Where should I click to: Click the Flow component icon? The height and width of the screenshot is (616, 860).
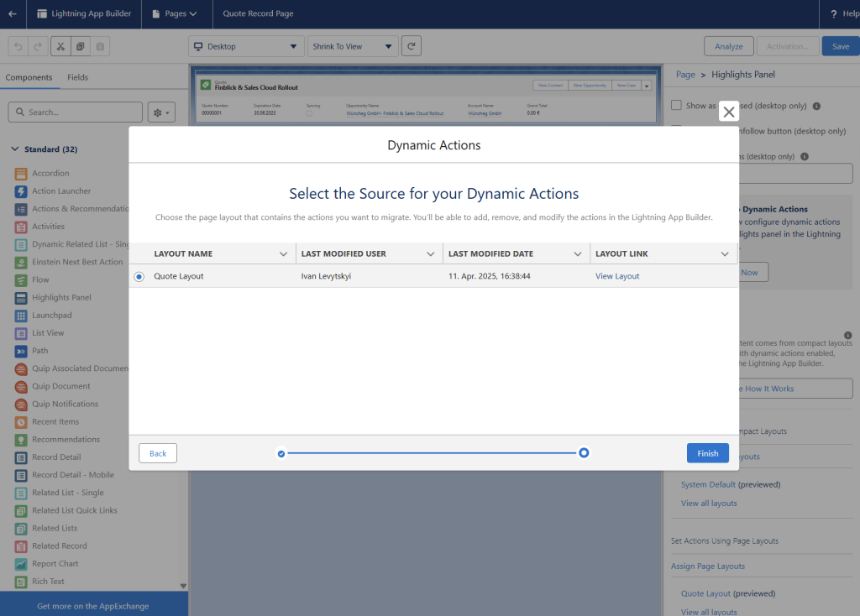pos(21,279)
